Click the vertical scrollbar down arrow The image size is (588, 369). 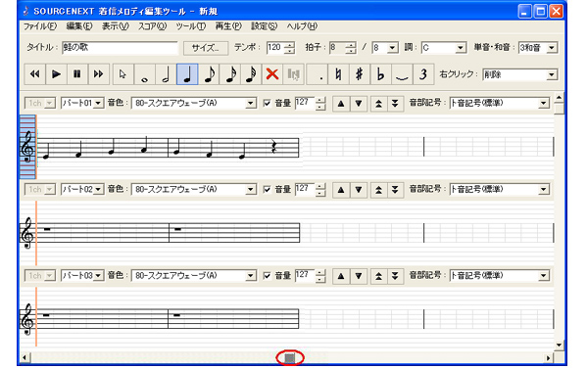[560, 346]
